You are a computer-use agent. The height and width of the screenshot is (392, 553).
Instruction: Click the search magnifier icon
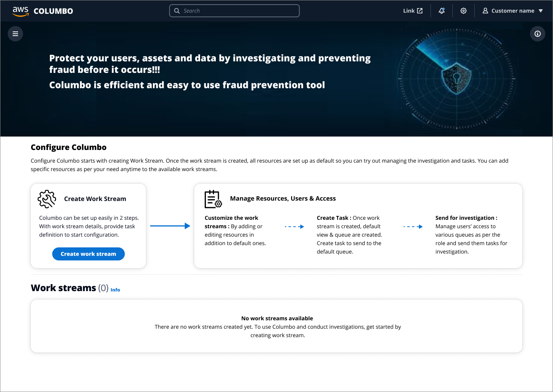177,11
